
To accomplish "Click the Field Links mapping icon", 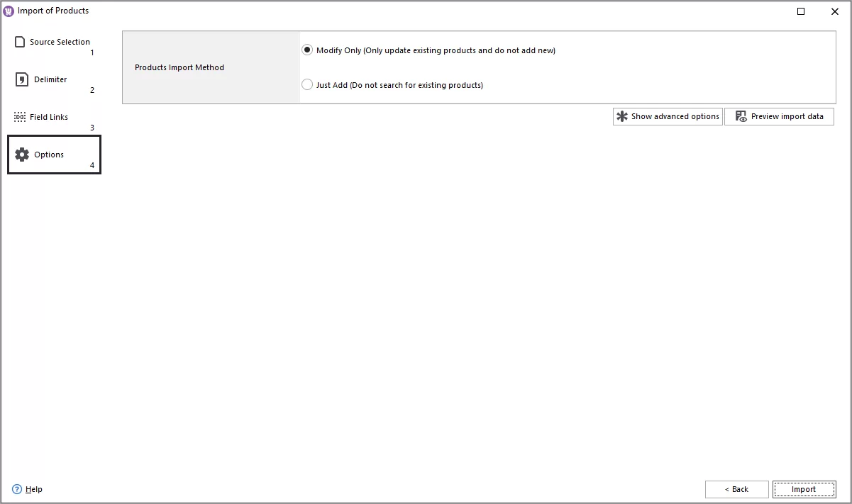I will coord(19,117).
